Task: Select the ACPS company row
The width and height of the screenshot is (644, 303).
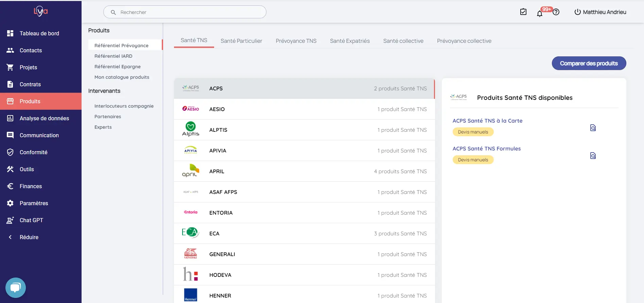Action: pyautogui.click(x=304, y=88)
